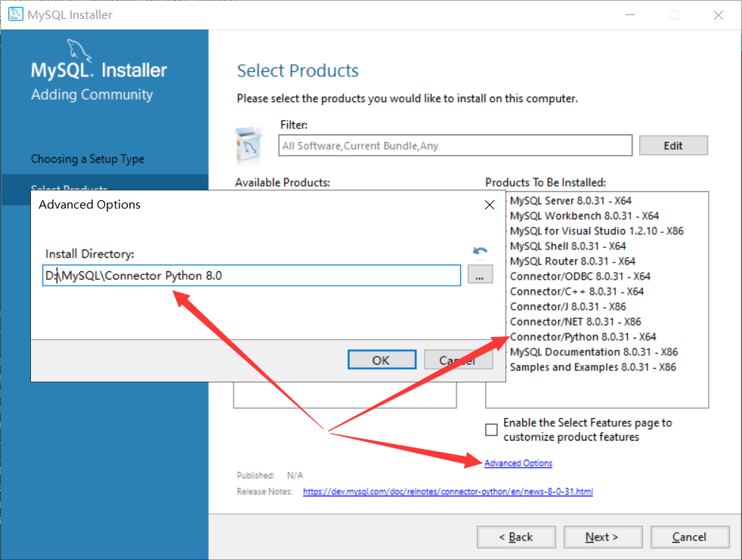
Task: Click the MySQL Installer title bar icon
Action: click(x=15, y=14)
